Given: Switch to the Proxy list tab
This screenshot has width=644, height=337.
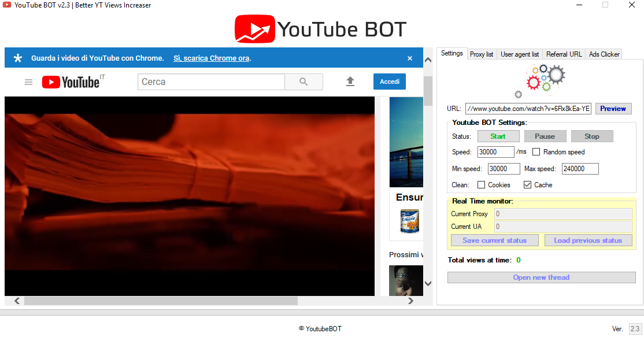Looking at the screenshot, I should point(482,54).
